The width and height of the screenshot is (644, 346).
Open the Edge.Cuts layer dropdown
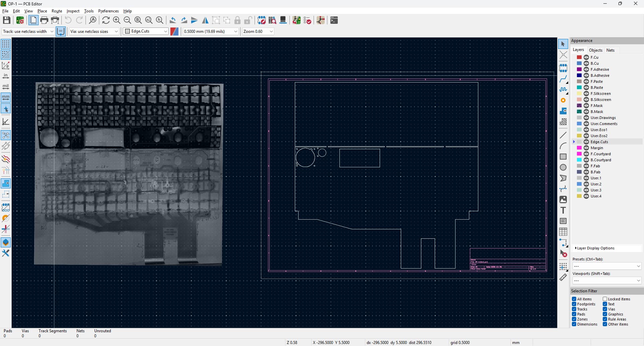tap(146, 32)
